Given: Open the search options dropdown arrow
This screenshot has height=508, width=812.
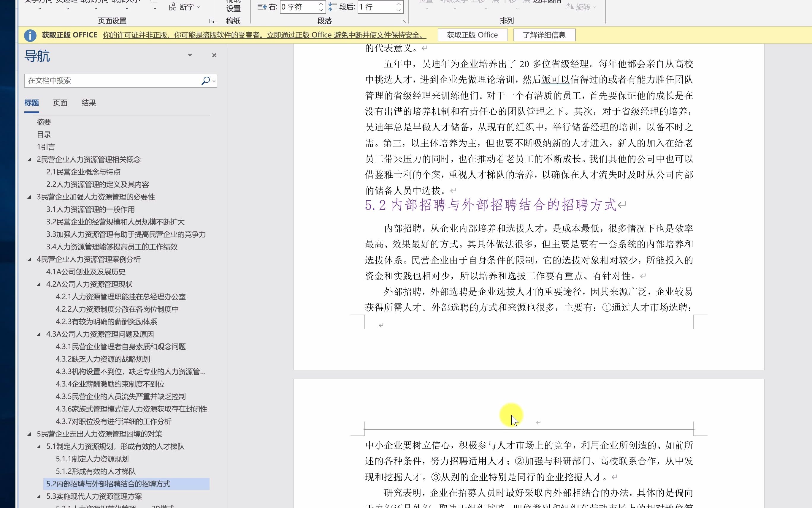Looking at the screenshot, I should pos(214,81).
